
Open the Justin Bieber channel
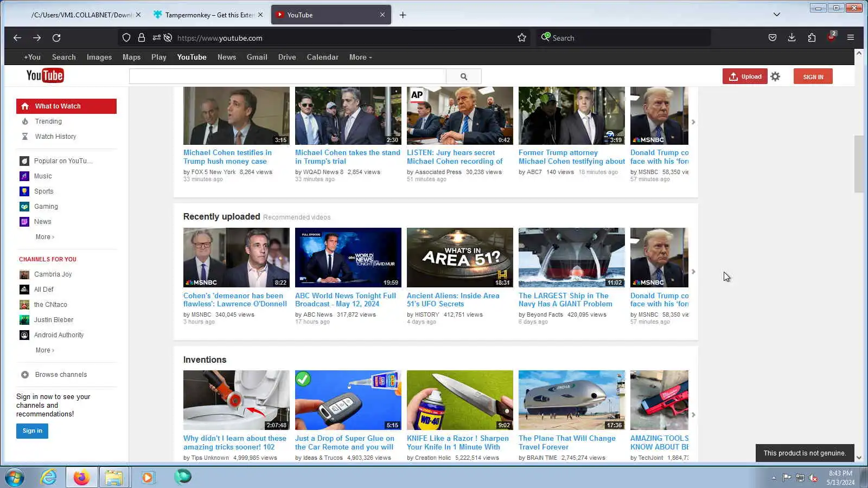(x=53, y=320)
